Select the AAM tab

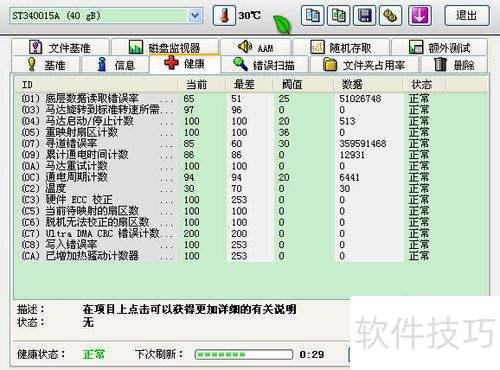256,47
